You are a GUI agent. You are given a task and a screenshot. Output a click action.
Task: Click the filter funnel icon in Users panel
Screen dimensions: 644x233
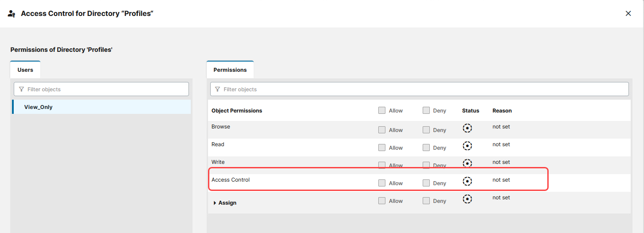(x=20, y=89)
